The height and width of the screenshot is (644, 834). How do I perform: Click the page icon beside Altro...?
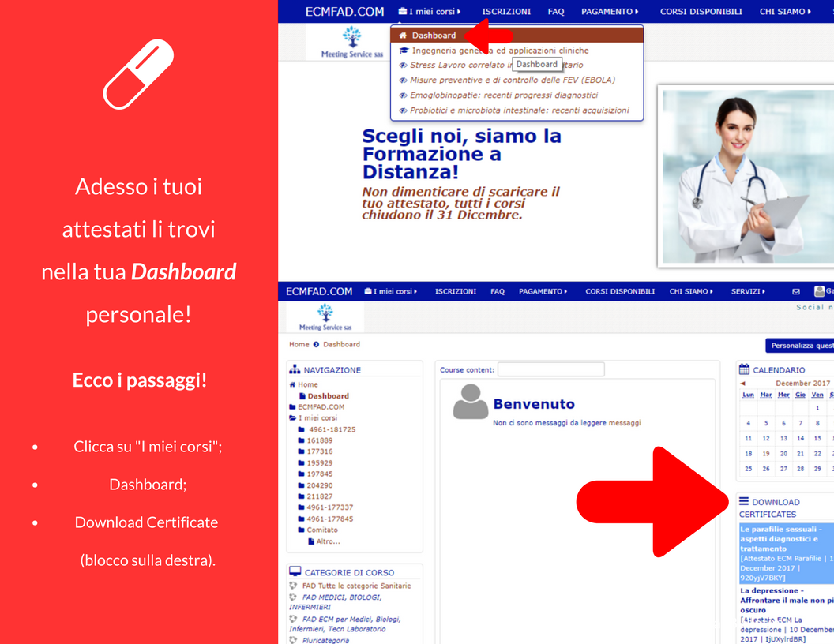(x=311, y=541)
